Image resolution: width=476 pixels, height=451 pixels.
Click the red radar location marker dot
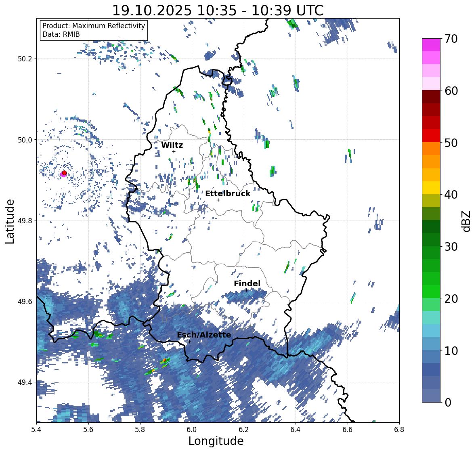coord(64,173)
